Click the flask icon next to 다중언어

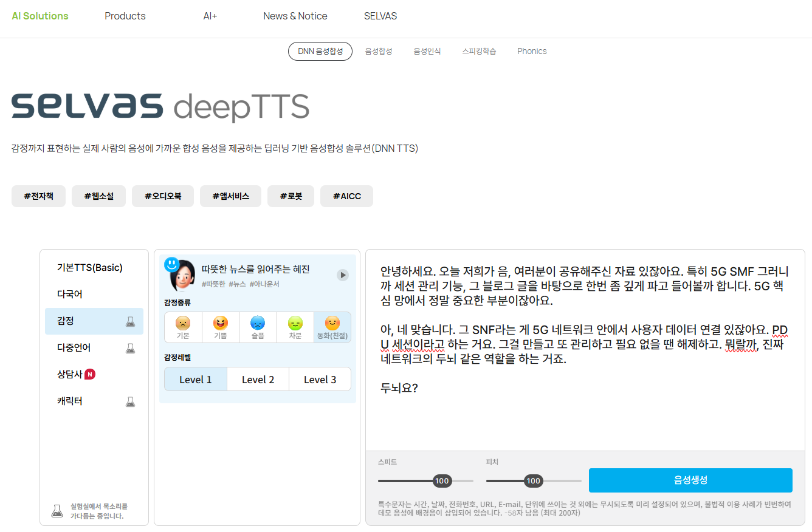130,348
